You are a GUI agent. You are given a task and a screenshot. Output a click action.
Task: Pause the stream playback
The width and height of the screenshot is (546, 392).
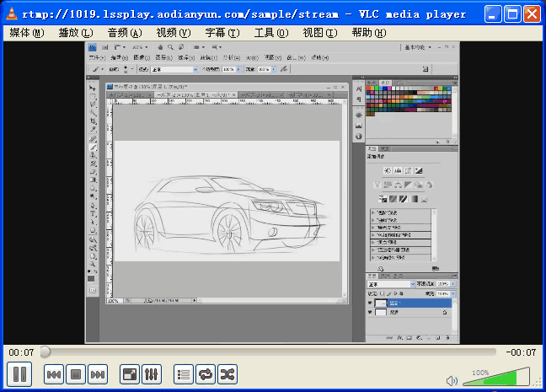19,374
